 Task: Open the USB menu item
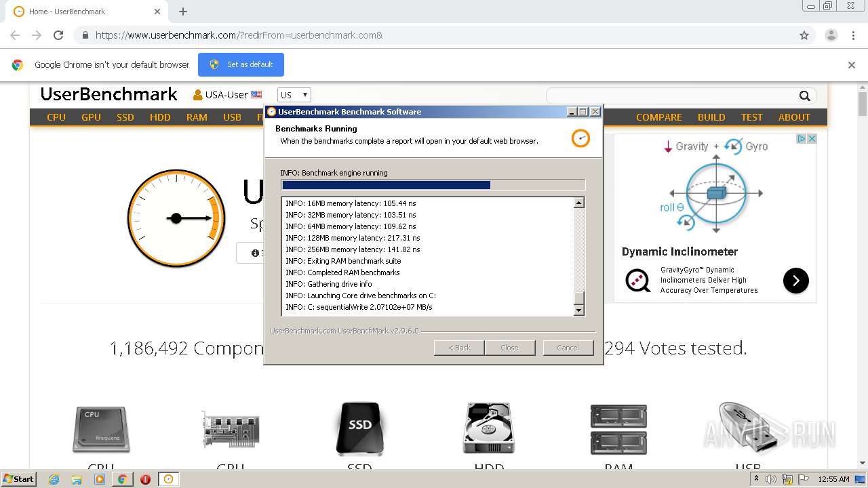[232, 117]
